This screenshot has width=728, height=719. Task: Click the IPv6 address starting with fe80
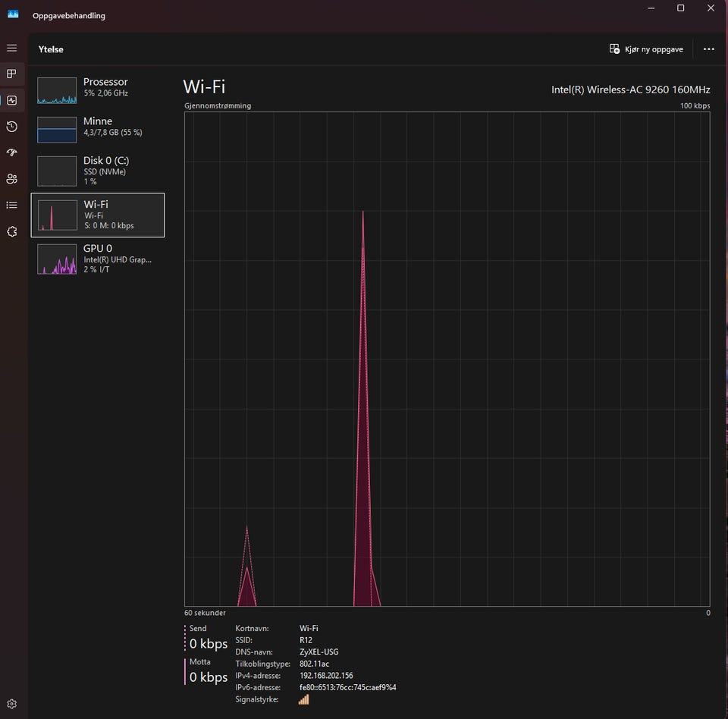point(348,687)
